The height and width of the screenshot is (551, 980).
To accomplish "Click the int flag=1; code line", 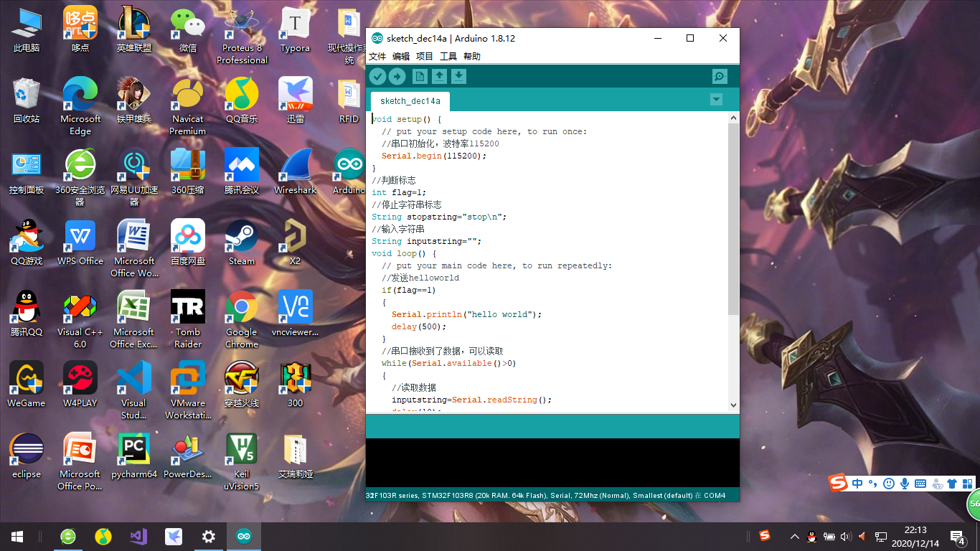I will (399, 192).
